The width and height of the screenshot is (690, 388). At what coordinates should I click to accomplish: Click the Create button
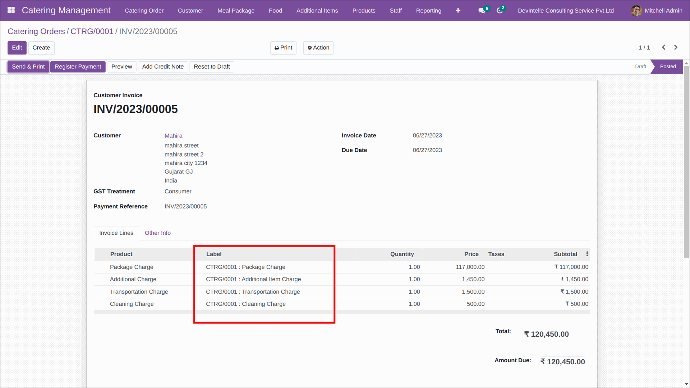[41, 48]
